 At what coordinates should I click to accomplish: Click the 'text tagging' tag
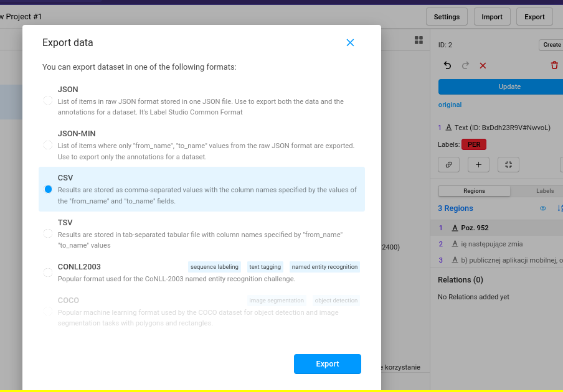[x=265, y=267]
